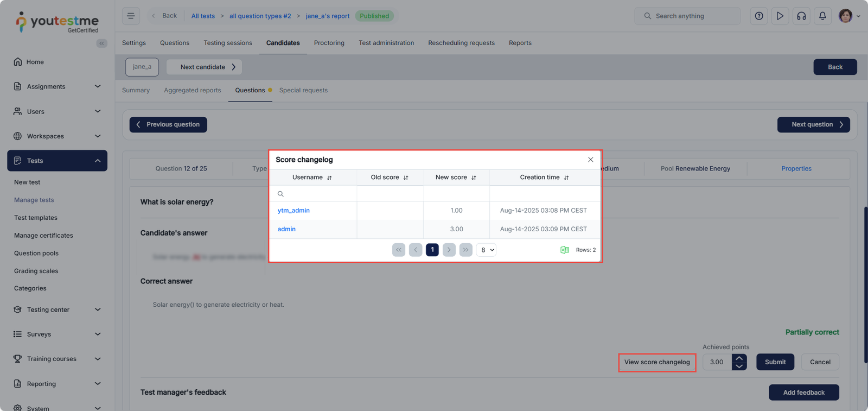This screenshot has height=411, width=868.
Task: Sort changelog by New score column
Action: 474,178
